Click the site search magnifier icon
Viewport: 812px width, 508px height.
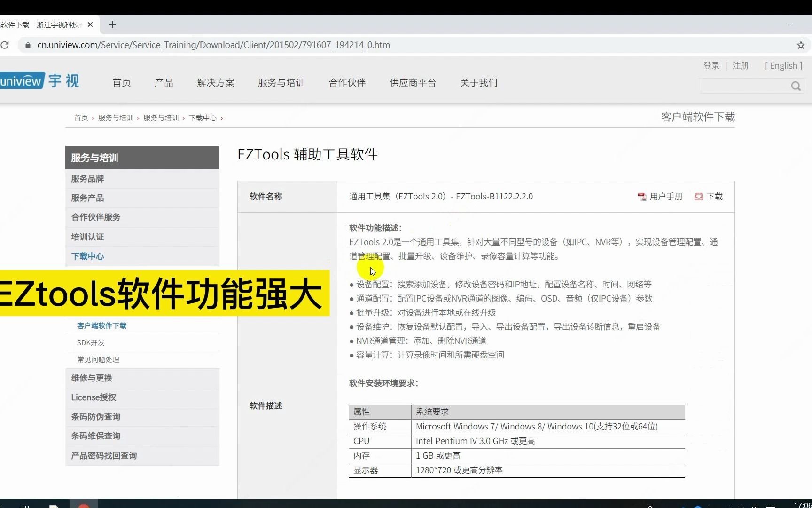click(796, 86)
